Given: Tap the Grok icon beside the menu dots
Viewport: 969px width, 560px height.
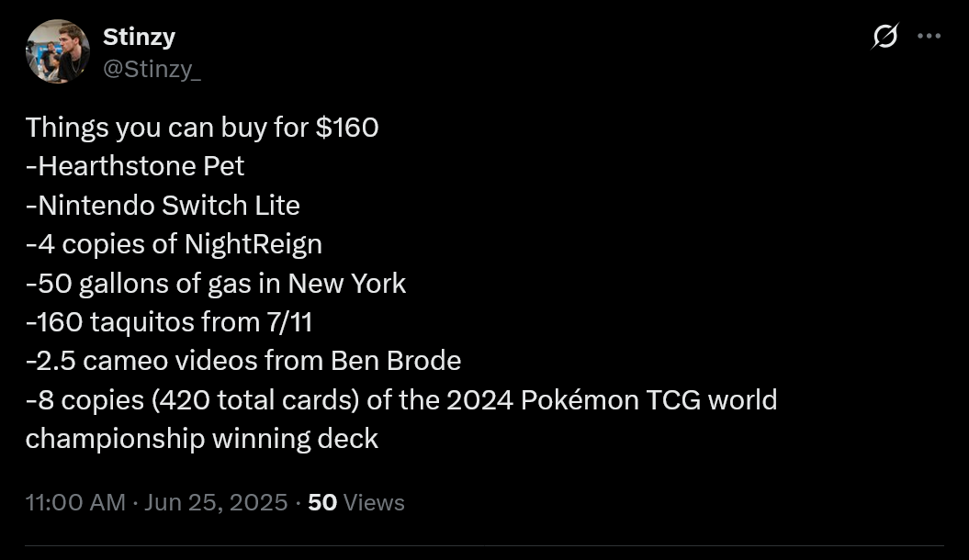Looking at the screenshot, I should pos(883,36).
